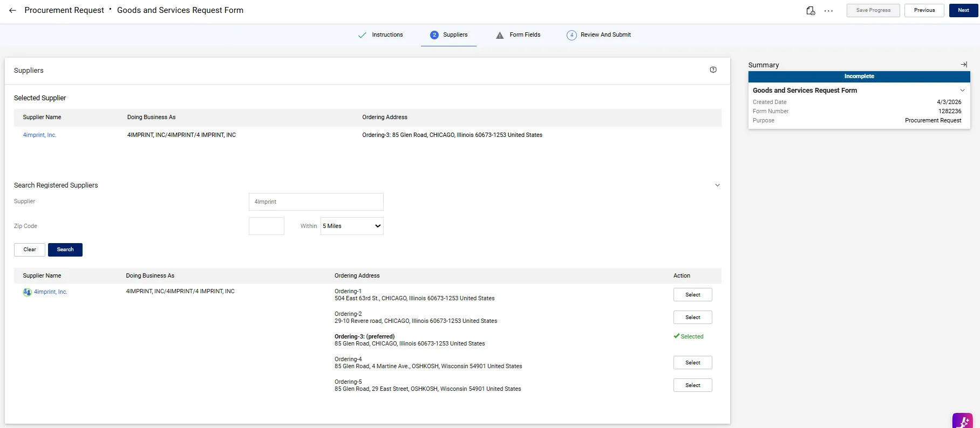Open 4imprint, Inc. link in search results

51,292
